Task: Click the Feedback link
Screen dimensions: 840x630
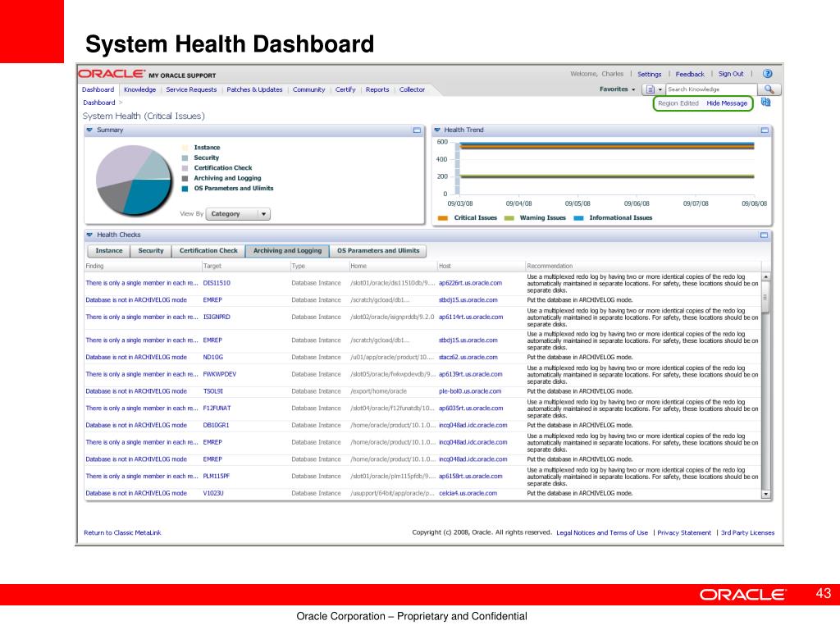Action: click(690, 74)
